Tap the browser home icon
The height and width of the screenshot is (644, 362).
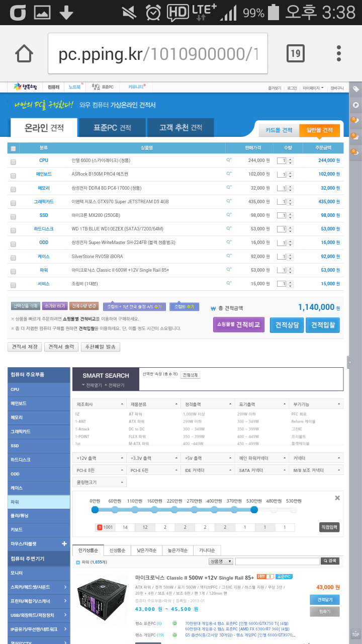(x=24, y=54)
